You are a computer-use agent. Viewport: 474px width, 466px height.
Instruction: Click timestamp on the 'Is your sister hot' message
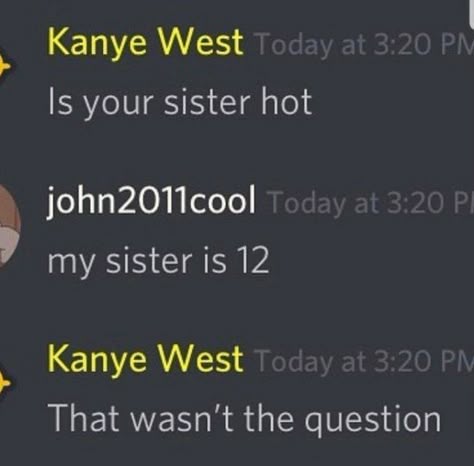tap(364, 45)
